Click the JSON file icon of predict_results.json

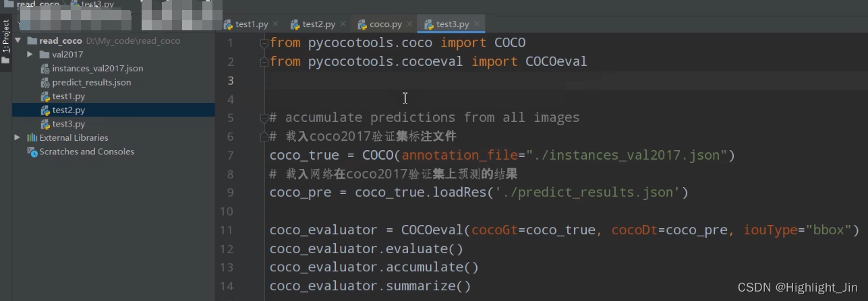click(x=45, y=82)
